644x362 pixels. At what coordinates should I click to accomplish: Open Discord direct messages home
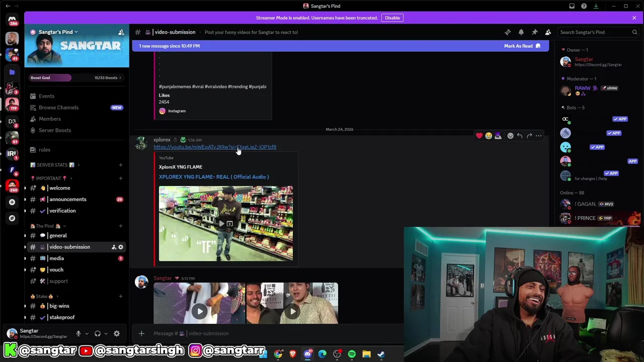coord(12,20)
